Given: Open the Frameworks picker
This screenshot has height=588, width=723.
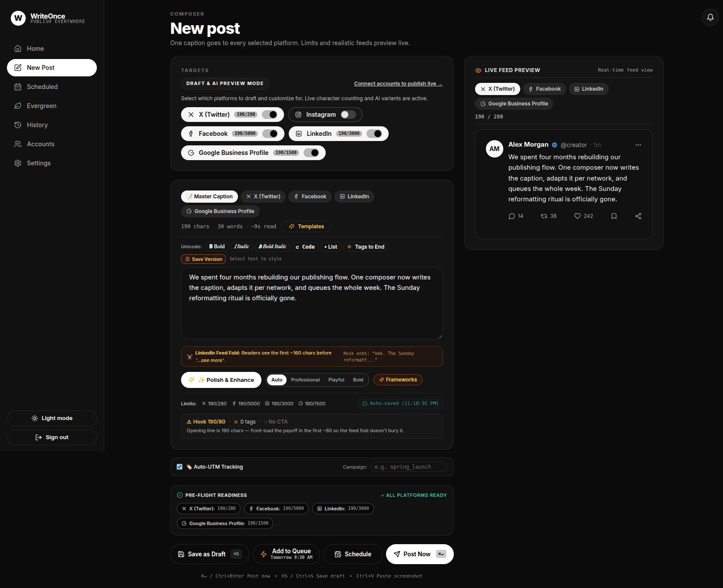Looking at the screenshot, I should [398, 380].
